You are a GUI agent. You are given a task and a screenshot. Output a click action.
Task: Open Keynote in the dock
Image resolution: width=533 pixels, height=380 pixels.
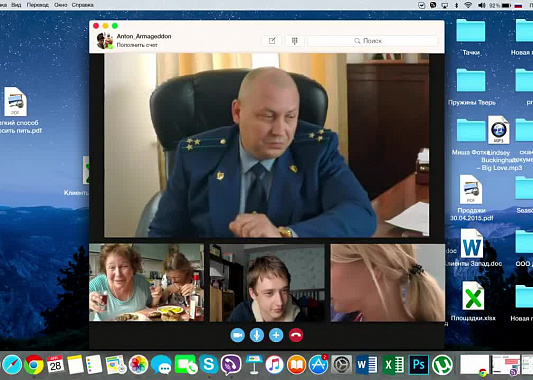[254, 364]
